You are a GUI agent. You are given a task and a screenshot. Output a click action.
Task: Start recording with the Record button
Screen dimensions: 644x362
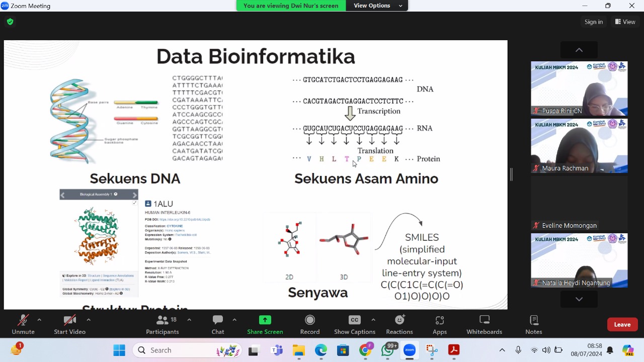pyautogui.click(x=310, y=325)
